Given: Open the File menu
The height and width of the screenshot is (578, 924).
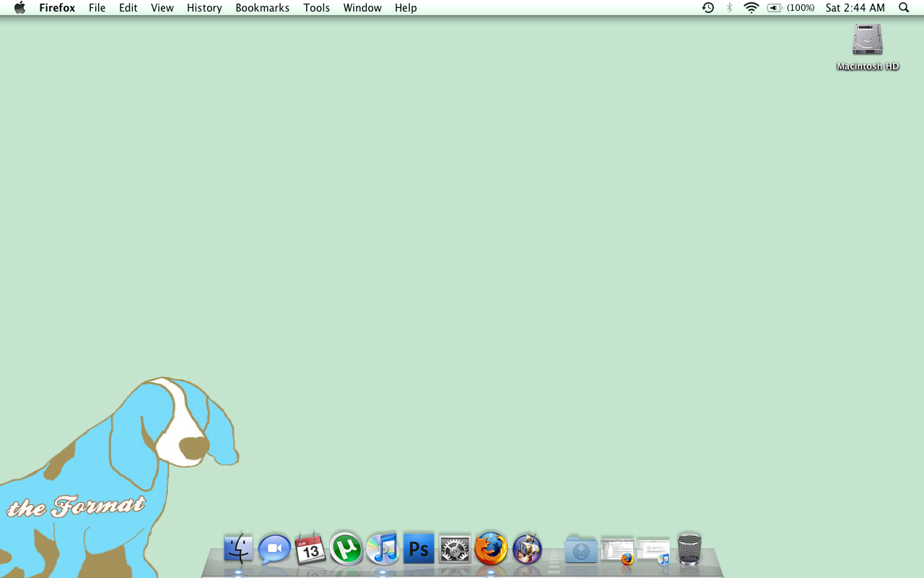Looking at the screenshot, I should pyautogui.click(x=97, y=8).
